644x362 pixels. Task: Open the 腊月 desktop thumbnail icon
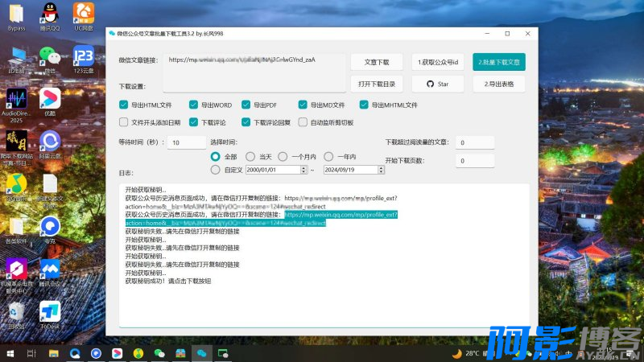coord(16,148)
